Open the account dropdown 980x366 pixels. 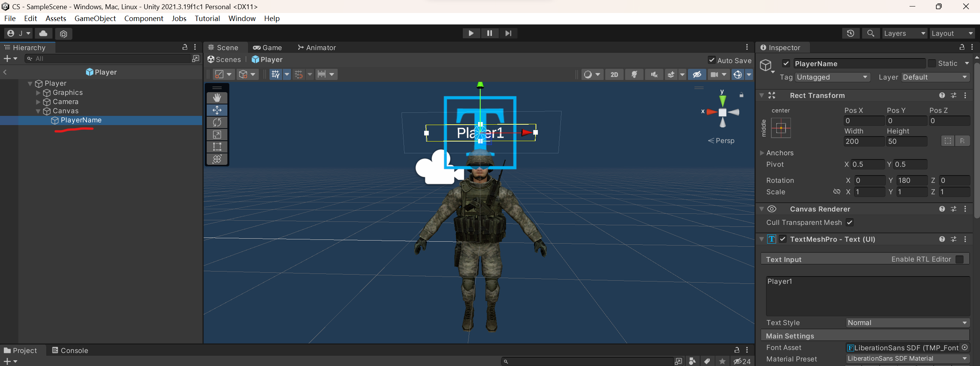19,34
